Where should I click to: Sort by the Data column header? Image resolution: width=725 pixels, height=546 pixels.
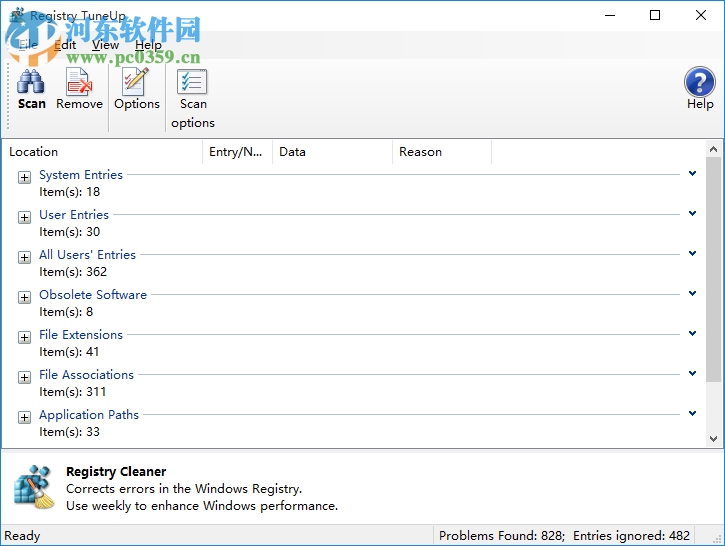332,152
